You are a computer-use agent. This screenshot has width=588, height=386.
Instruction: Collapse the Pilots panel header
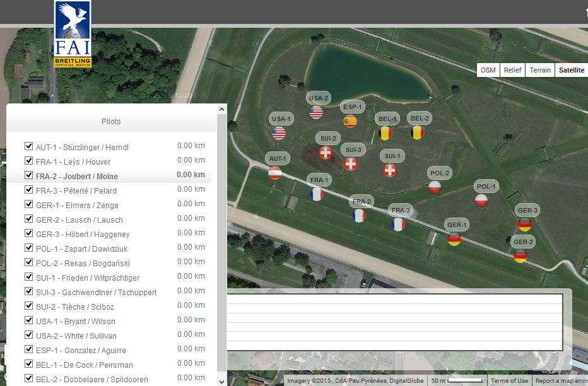(x=111, y=121)
